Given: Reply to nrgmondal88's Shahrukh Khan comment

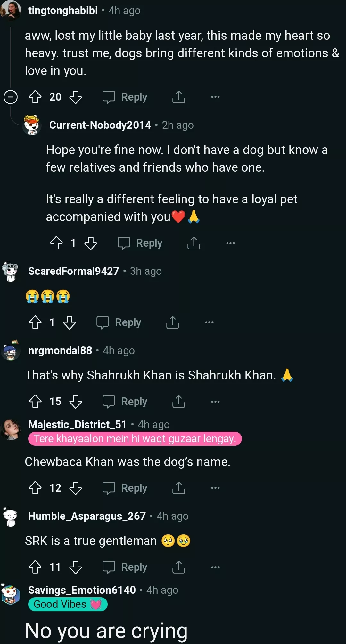Looking at the screenshot, I should pyautogui.click(x=125, y=401).
